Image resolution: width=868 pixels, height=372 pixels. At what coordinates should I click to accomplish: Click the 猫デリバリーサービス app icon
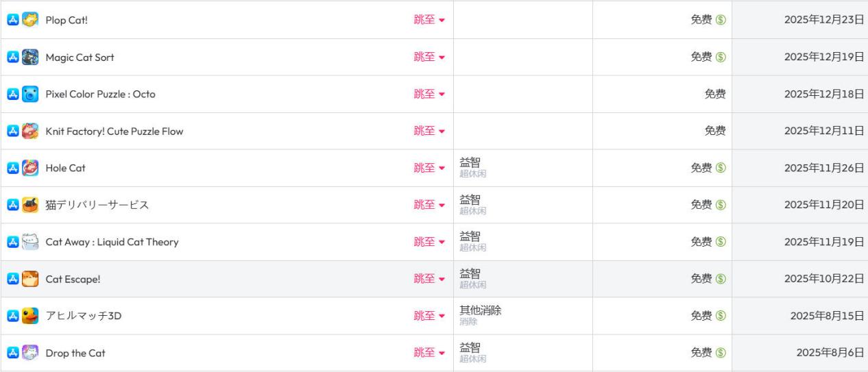pyautogui.click(x=30, y=205)
